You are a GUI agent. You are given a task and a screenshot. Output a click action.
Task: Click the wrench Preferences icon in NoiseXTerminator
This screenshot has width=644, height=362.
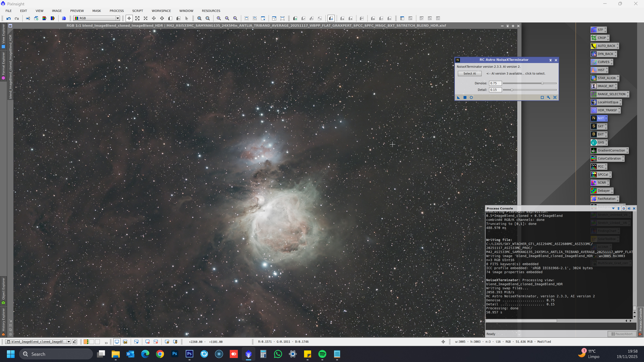click(549, 97)
